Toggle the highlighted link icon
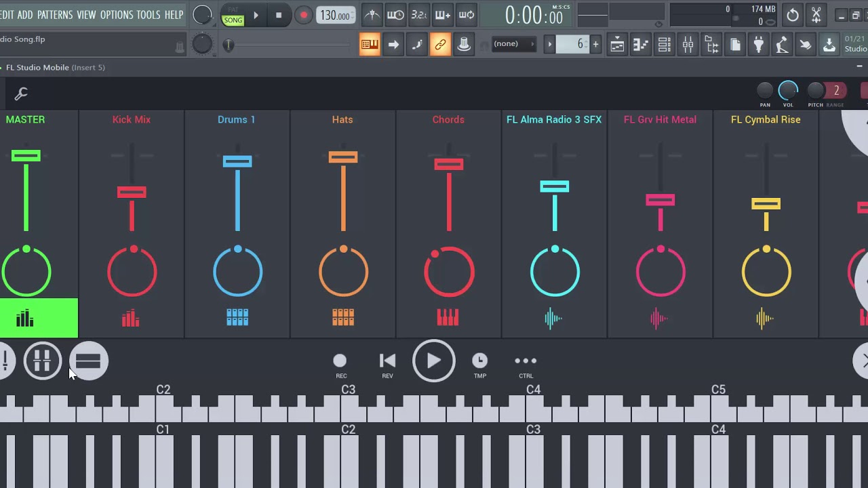Image resolution: width=868 pixels, height=488 pixels. coord(440,45)
